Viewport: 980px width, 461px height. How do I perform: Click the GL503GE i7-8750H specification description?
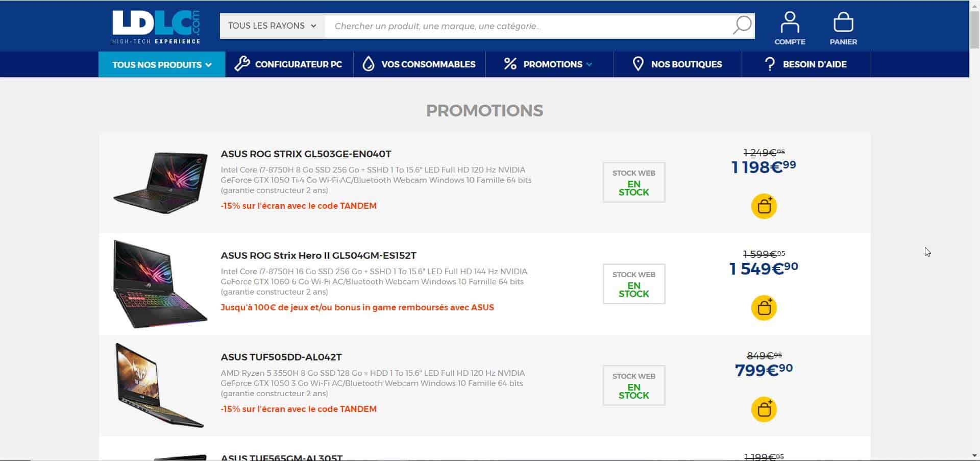pos(376,180)
